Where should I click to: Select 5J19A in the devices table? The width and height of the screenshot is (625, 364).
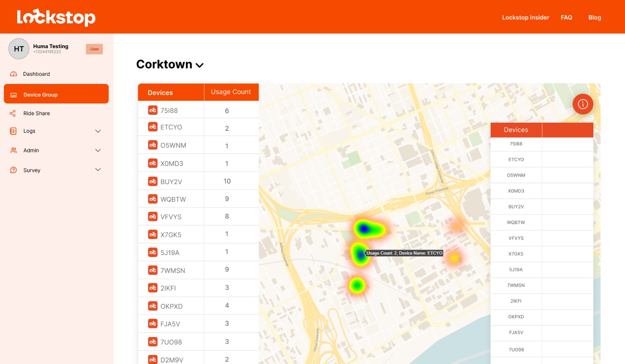pos(170,253)
